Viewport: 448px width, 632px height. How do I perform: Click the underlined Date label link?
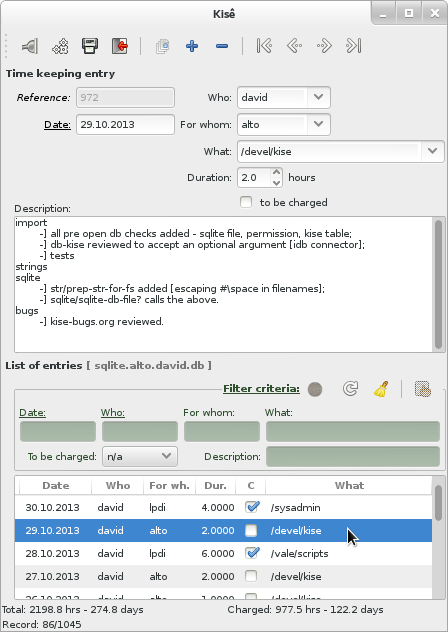click(57, 125)
